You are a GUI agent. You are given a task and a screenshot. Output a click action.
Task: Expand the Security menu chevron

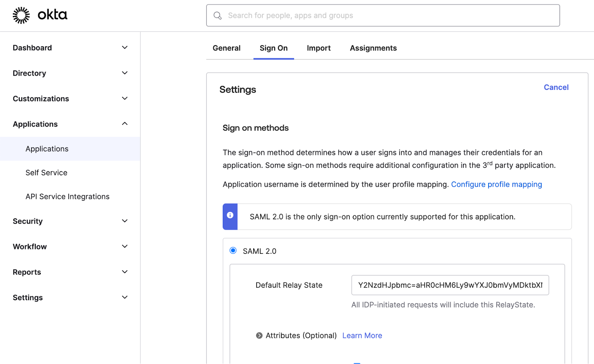[x=125, y=221]
